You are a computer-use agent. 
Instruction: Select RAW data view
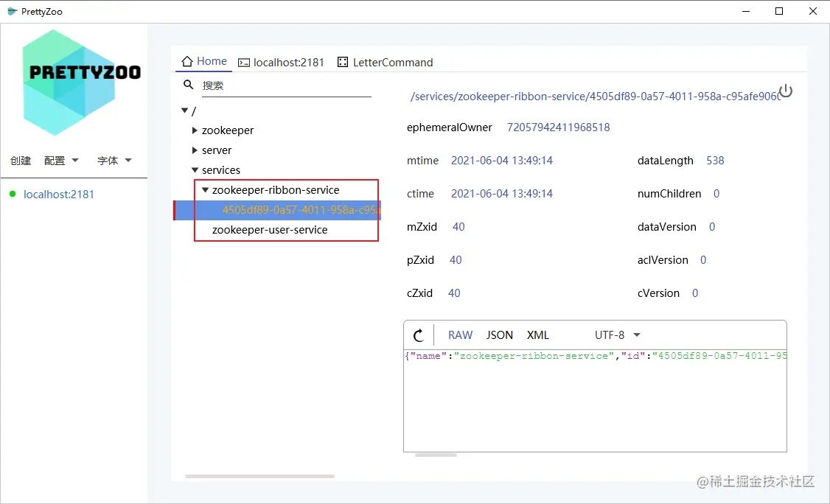460,335
